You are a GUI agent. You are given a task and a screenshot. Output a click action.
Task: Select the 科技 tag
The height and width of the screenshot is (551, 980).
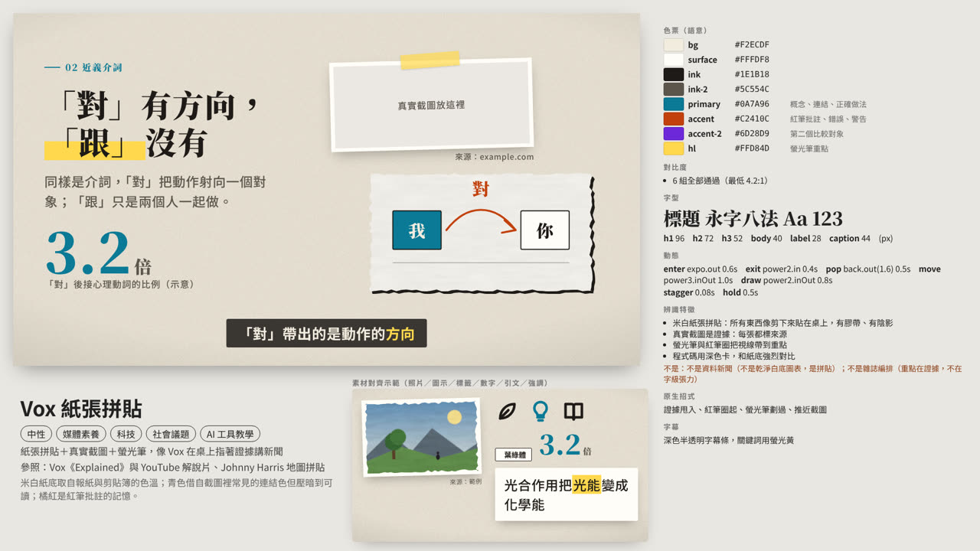click(x=126, y=434)
